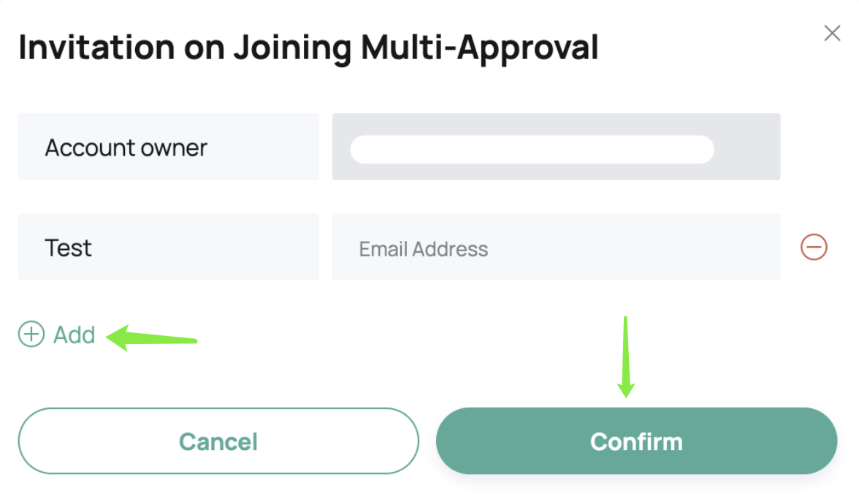
Task: Click the green arrow pointing at Add
Action: [151, 338]
